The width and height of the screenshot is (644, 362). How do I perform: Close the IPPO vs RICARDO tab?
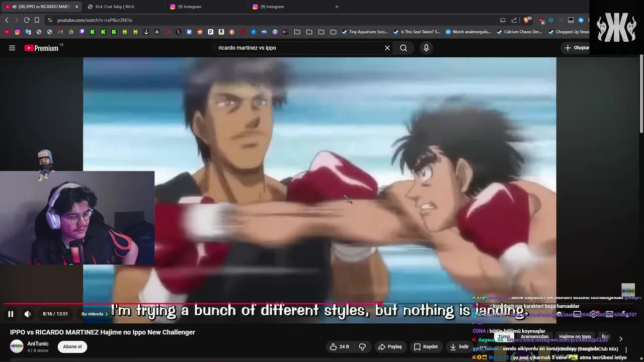tap(76, 7)
